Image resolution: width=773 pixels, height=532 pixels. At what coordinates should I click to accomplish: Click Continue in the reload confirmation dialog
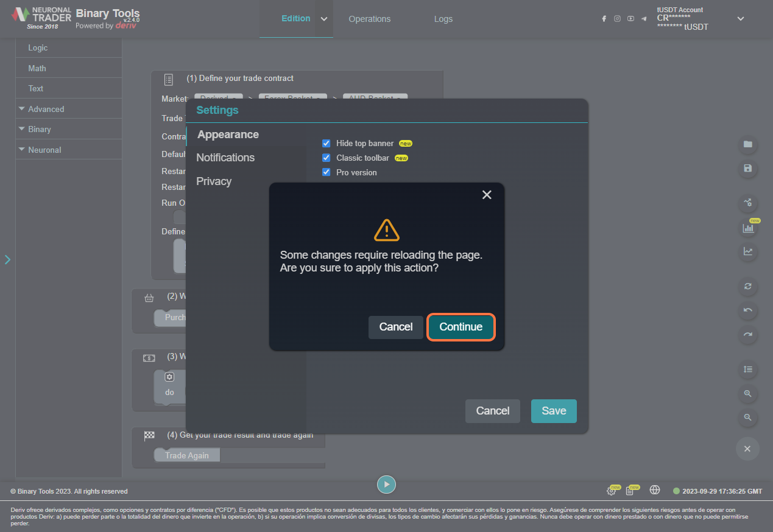[x=461, y=327]
